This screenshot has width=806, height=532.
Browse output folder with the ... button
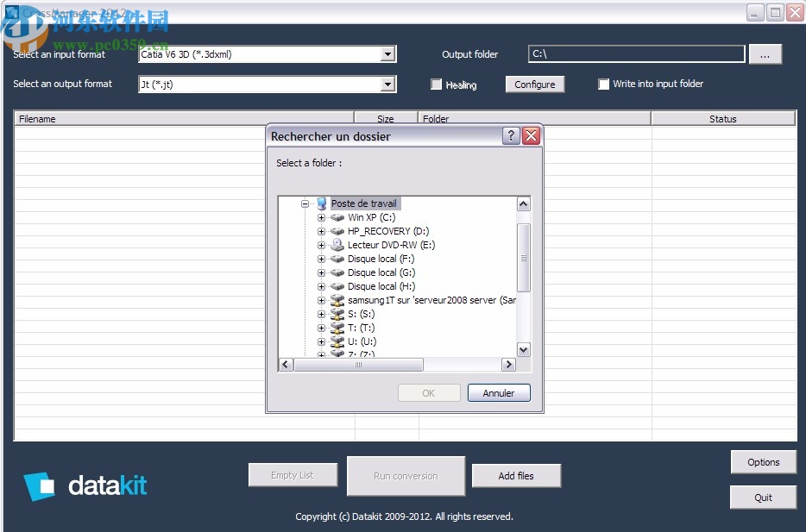tap(765, 53)
